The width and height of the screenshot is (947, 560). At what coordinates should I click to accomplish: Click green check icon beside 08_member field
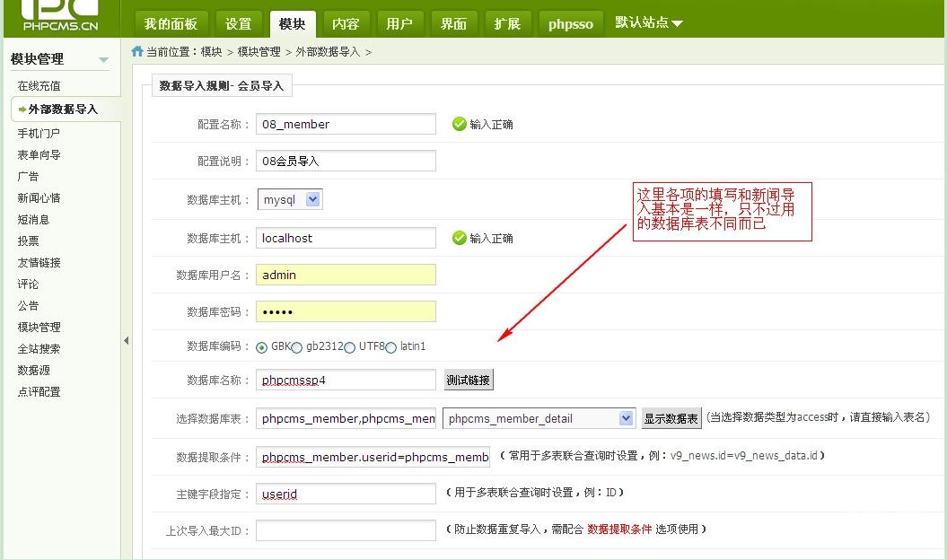[459, 124]
